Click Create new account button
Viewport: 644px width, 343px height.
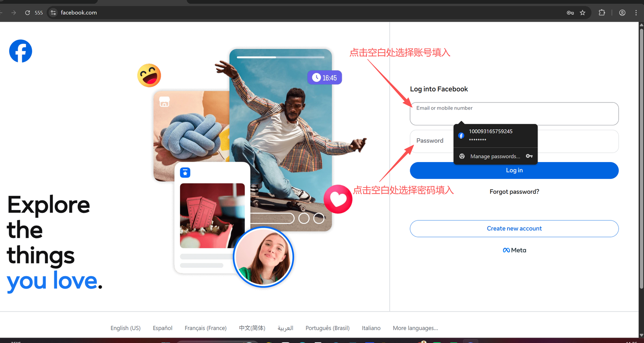[x=514, y=229]
